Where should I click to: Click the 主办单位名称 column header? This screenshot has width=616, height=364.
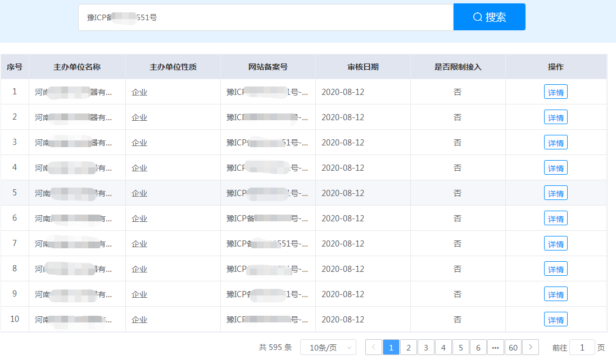(x=78, y=66)
